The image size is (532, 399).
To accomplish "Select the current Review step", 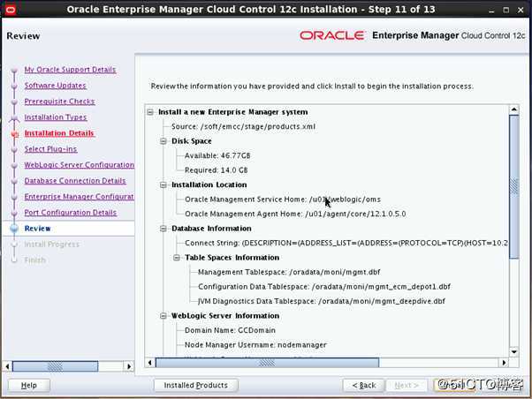I will pos(37,229).
